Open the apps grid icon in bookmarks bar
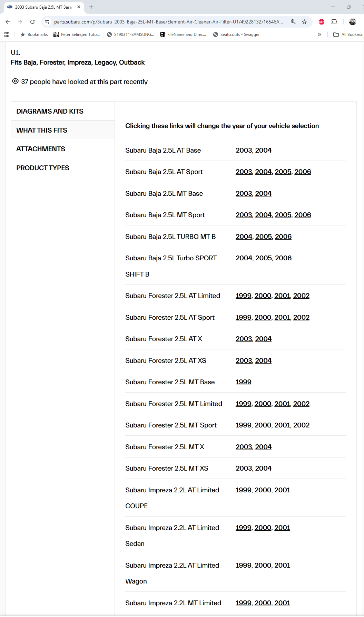 [x=7, y=35]
